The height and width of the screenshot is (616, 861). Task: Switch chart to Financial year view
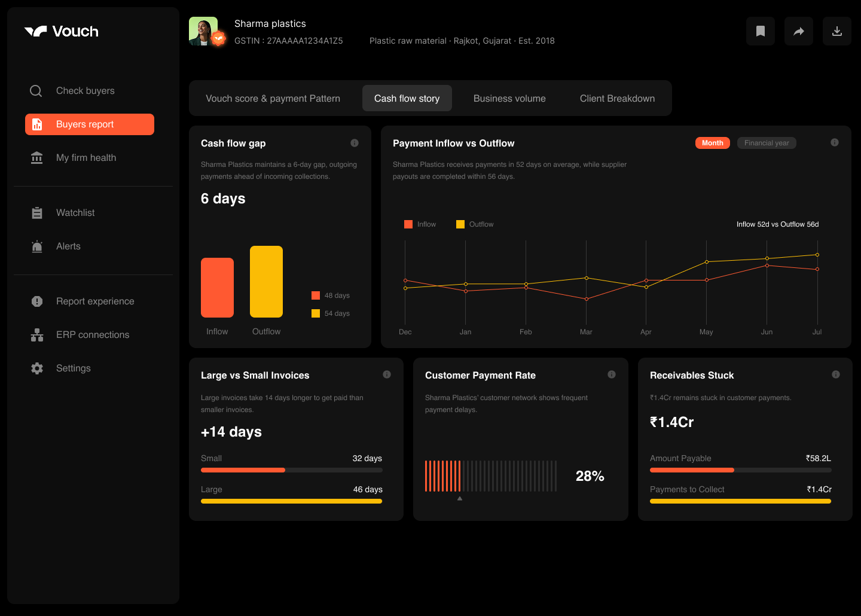[767, 143]
